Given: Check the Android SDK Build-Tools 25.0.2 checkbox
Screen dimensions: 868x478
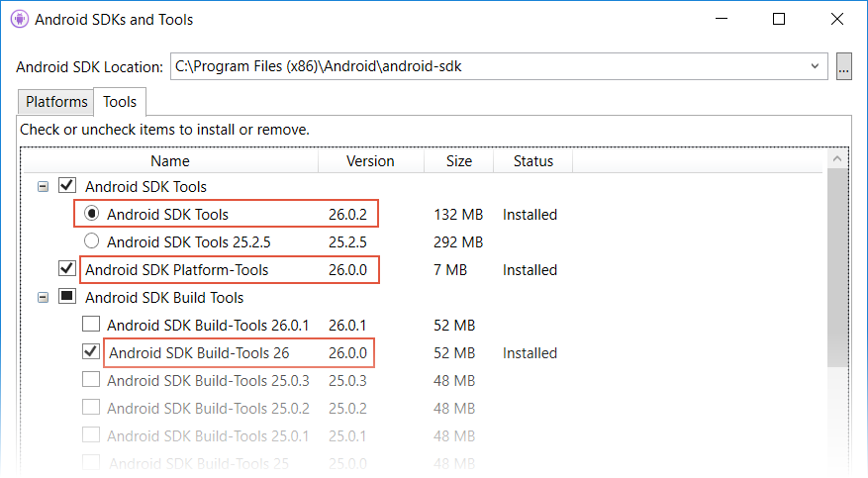Looking at the screenshot, I should click(x=91, y=407).
